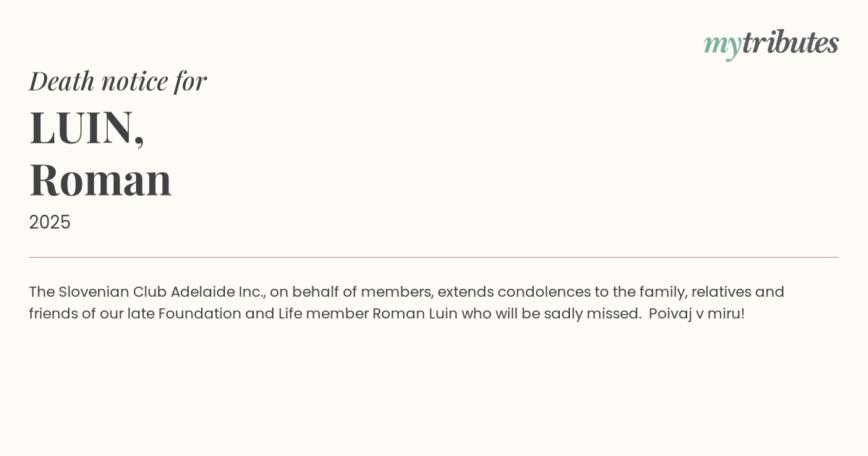Click the horizontal divider line
This screenshot has width=868, height=456.
click(434, 257)
